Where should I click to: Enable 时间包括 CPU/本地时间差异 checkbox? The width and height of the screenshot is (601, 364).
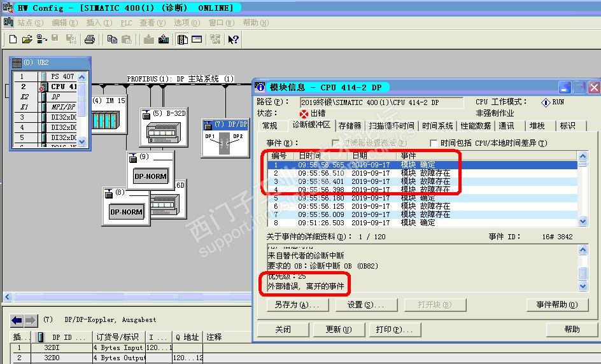[434, 143]
